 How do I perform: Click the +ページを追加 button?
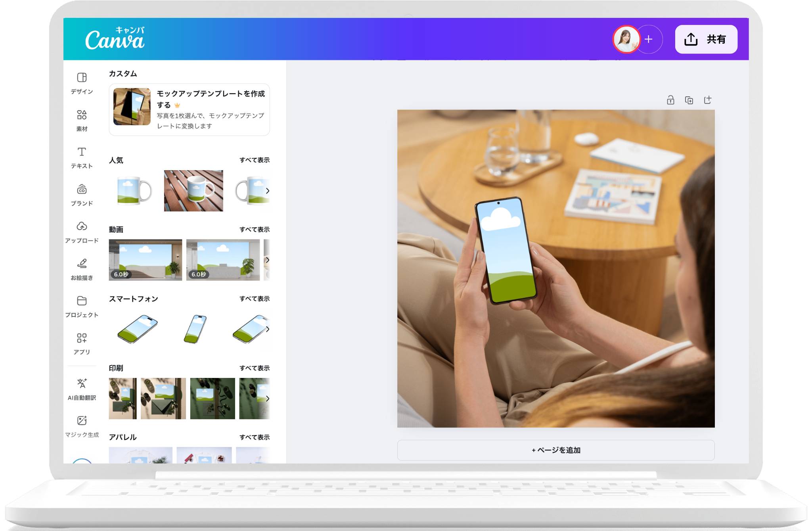click(x=556, y=450)
